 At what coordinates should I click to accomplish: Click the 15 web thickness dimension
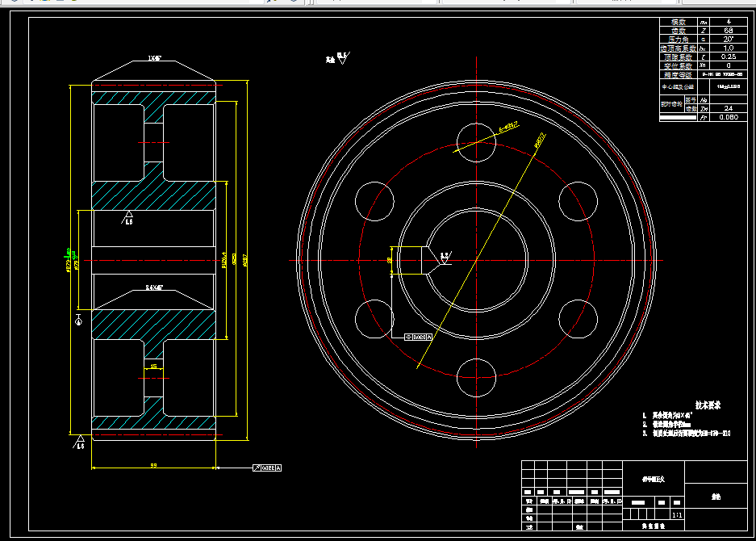pos(153,367)
